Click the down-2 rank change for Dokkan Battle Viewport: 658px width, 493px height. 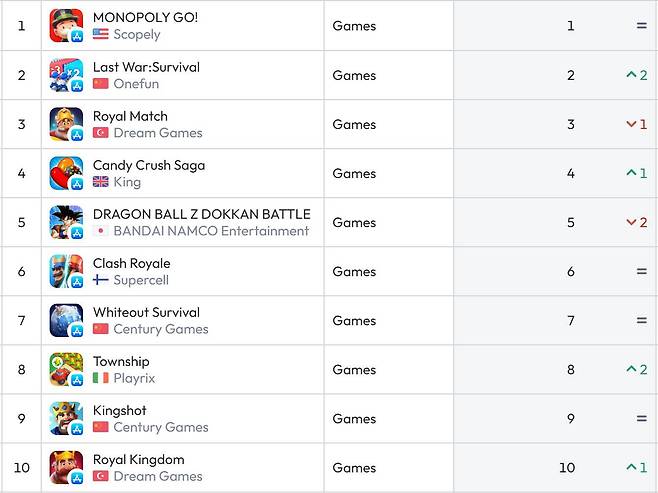tap(637, 222)
